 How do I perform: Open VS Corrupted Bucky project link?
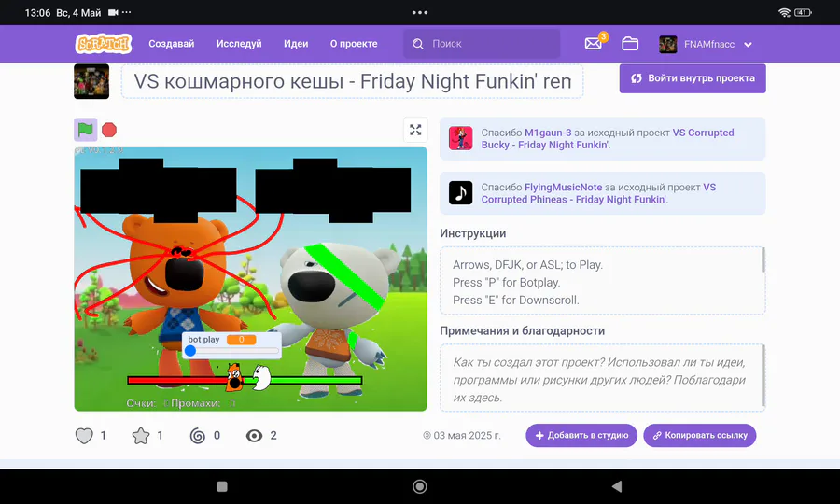[x=608, y=139]
